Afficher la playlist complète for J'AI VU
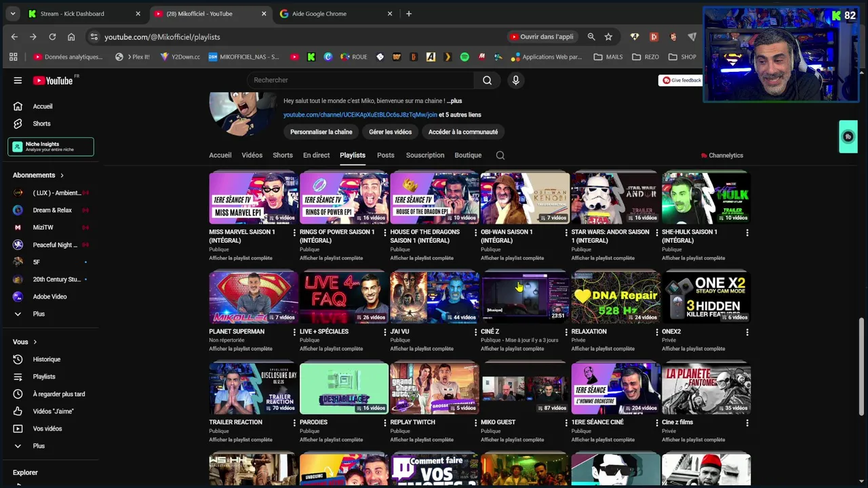Image resolution: width=868 pixels, height=488 pixels. 422,348
